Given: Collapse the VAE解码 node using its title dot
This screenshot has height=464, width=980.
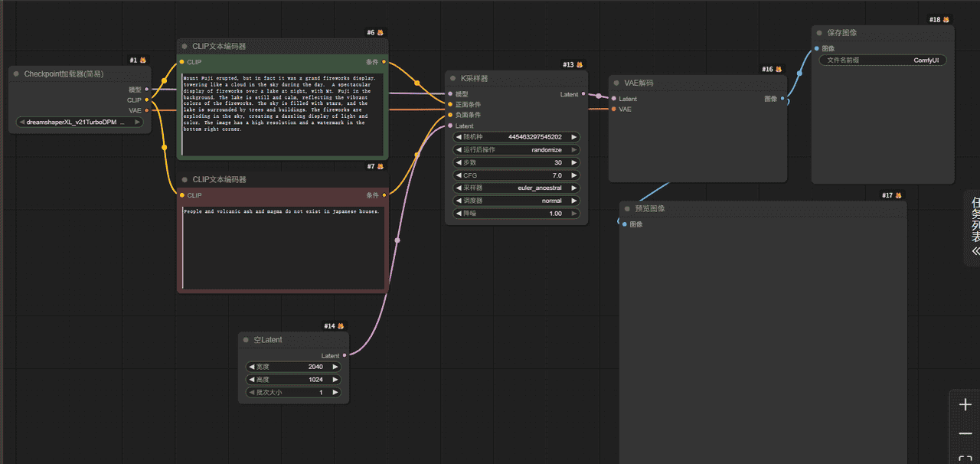Looking at the screenshot, I should pyautogui.click(x=616, y=83).
